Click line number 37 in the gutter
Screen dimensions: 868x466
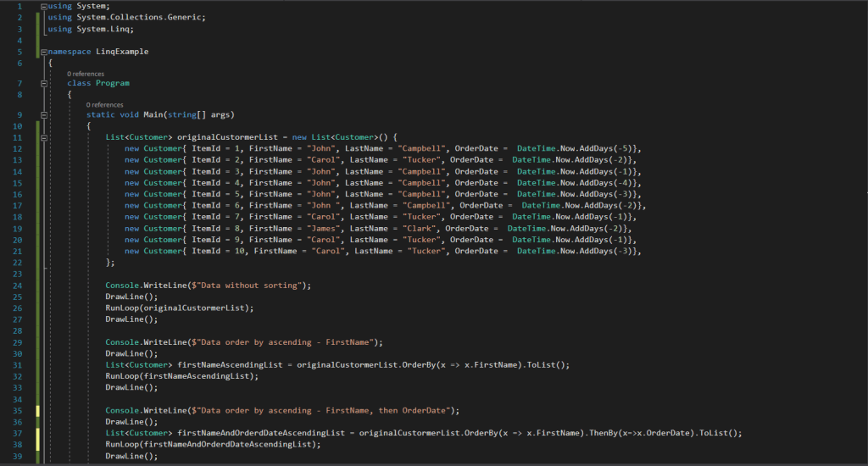pyautogui.click(x=19, y=433)
